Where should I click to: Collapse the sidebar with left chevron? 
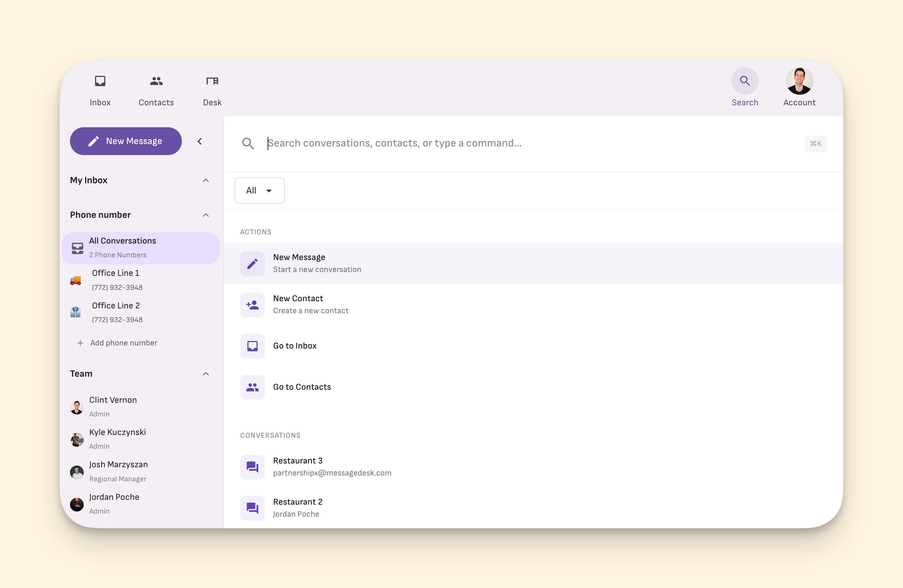(200, 141)
